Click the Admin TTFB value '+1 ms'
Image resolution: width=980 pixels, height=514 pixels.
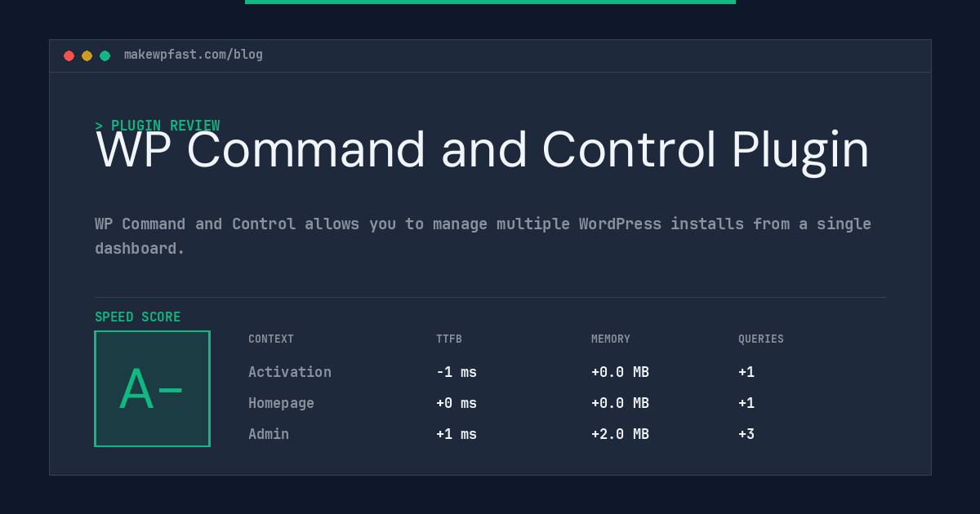457,434
